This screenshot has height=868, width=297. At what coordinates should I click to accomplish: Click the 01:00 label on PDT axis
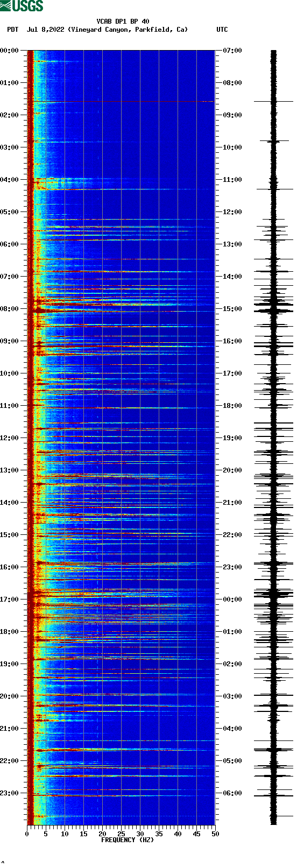click(10, 83)
